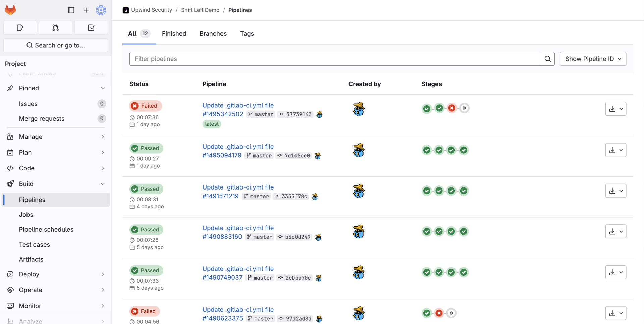Open the user avatar menu
Screen dimensions: 644x324
101,10
